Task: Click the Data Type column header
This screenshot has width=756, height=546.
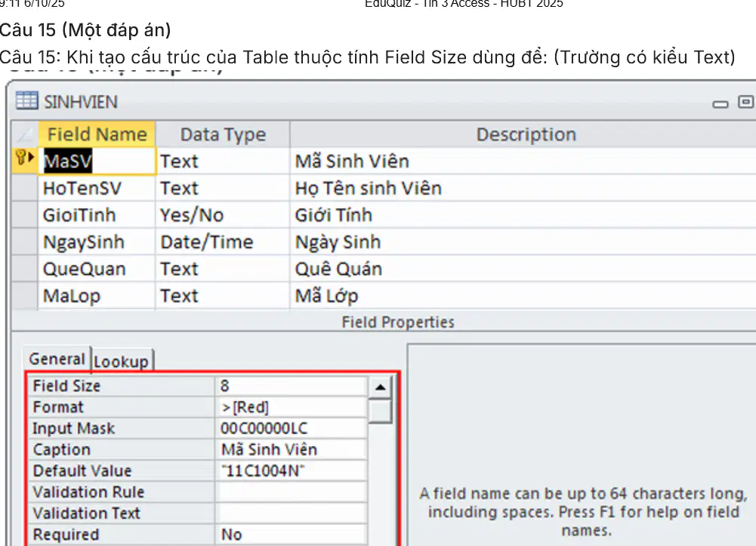Action: [223, 134]
